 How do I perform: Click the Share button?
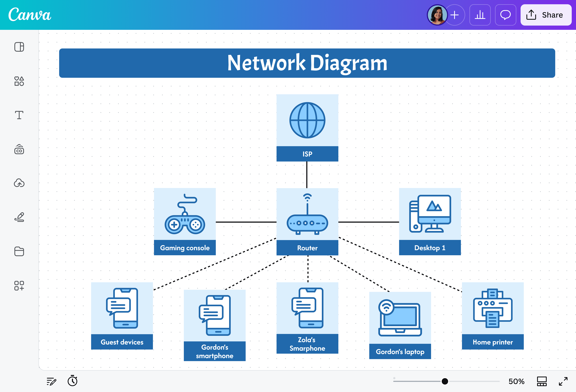pyautogui.click(x=546, y=15)
